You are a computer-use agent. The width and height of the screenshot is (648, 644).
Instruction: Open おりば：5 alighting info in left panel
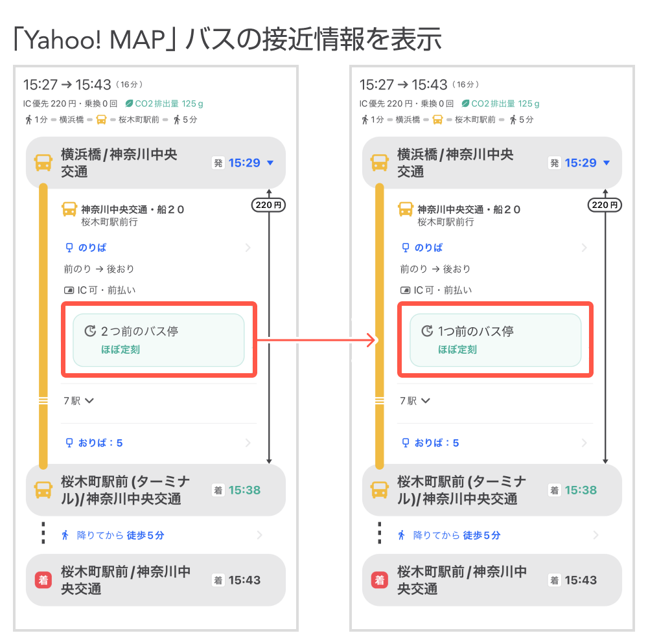[x=159, y=443]
